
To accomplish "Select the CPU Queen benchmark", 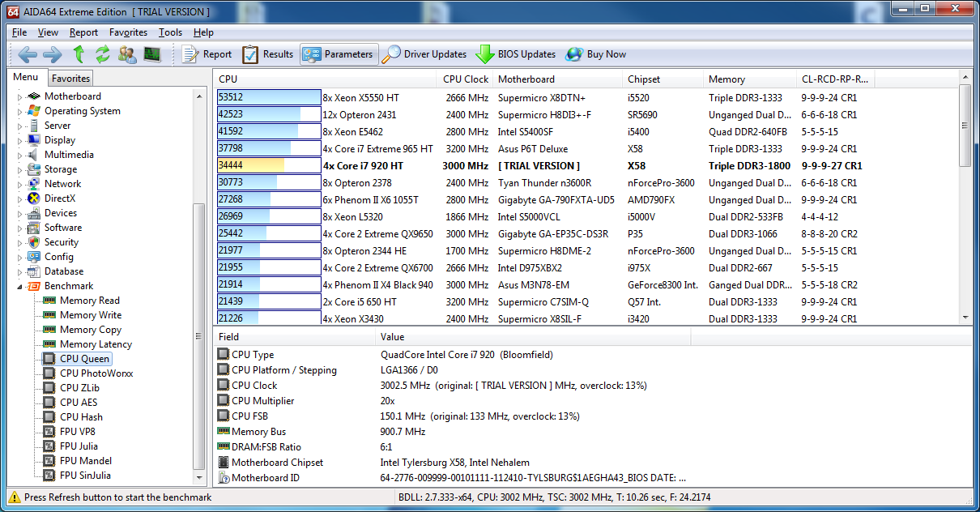I will pyautogui.click(x=84, y=359).
